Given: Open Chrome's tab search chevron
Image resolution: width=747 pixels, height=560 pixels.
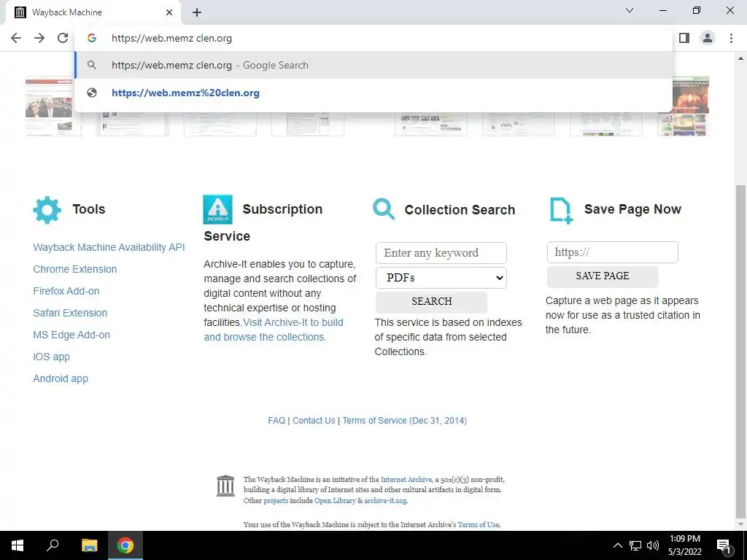Looking at the screenshot, I should [630, 10].
